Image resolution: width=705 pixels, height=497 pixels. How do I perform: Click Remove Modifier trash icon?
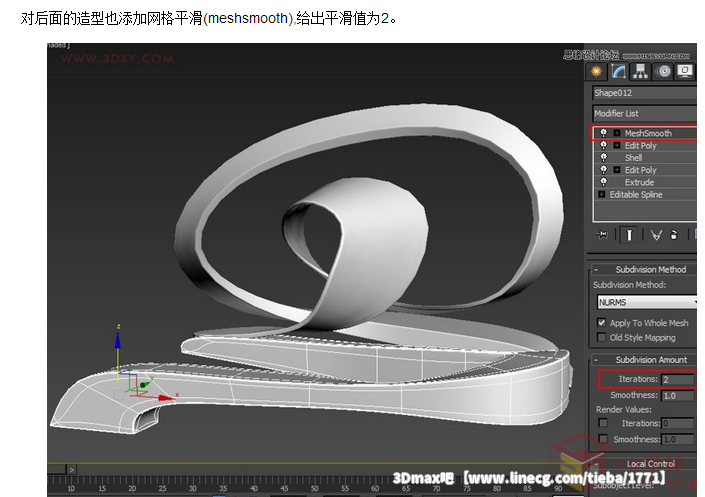674,235
